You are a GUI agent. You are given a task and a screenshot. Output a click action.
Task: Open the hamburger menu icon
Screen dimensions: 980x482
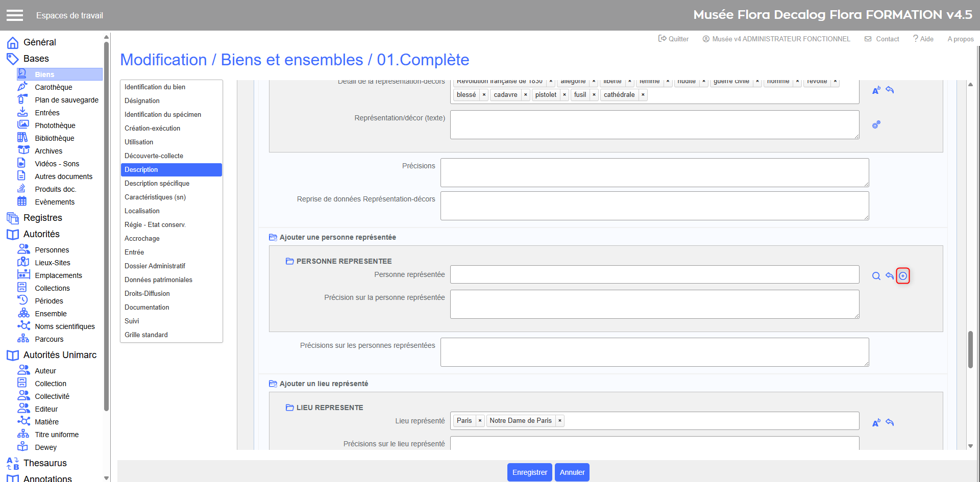[15, 15]
